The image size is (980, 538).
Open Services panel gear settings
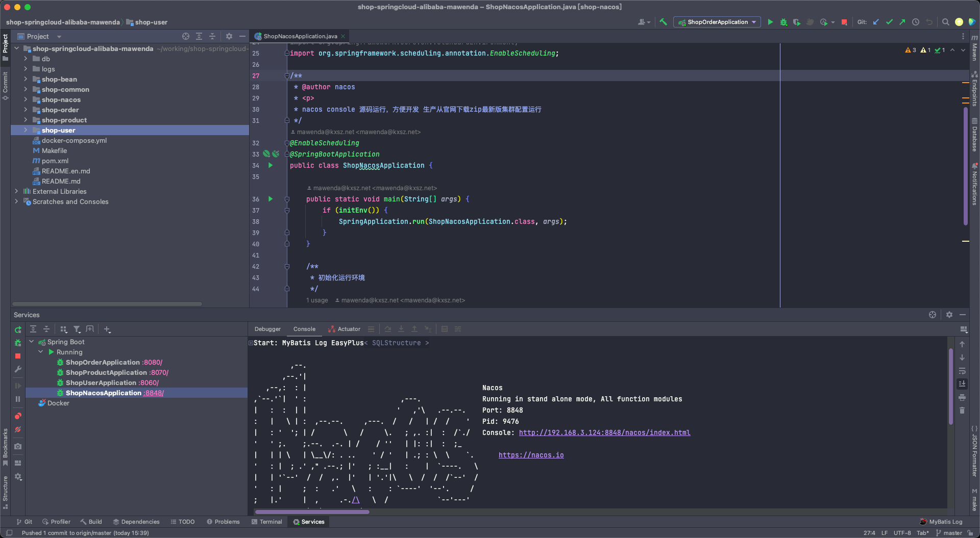point(949,315)
